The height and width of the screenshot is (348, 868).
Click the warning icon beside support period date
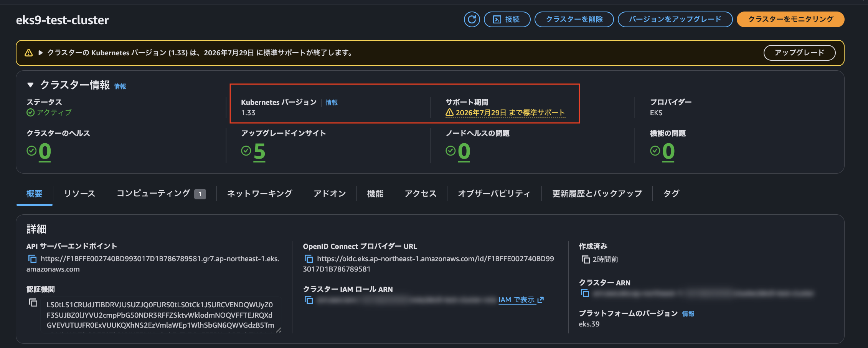click(449, 113)
